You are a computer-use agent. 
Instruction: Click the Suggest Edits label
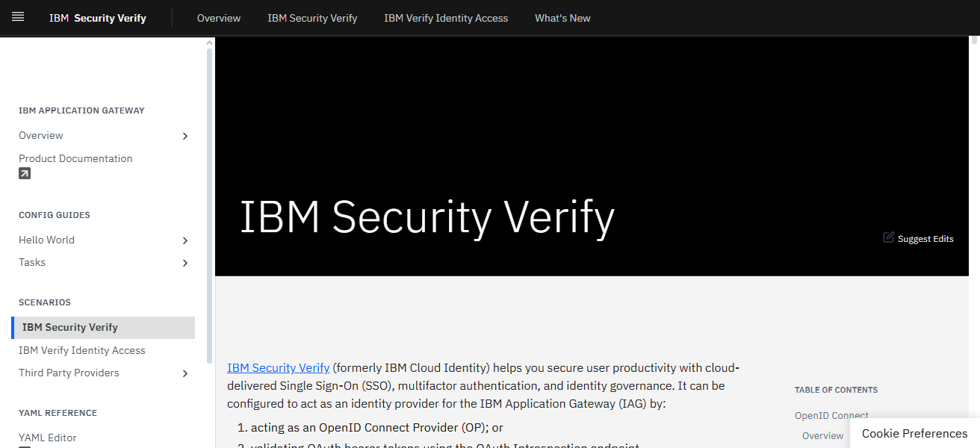point(925,238)
